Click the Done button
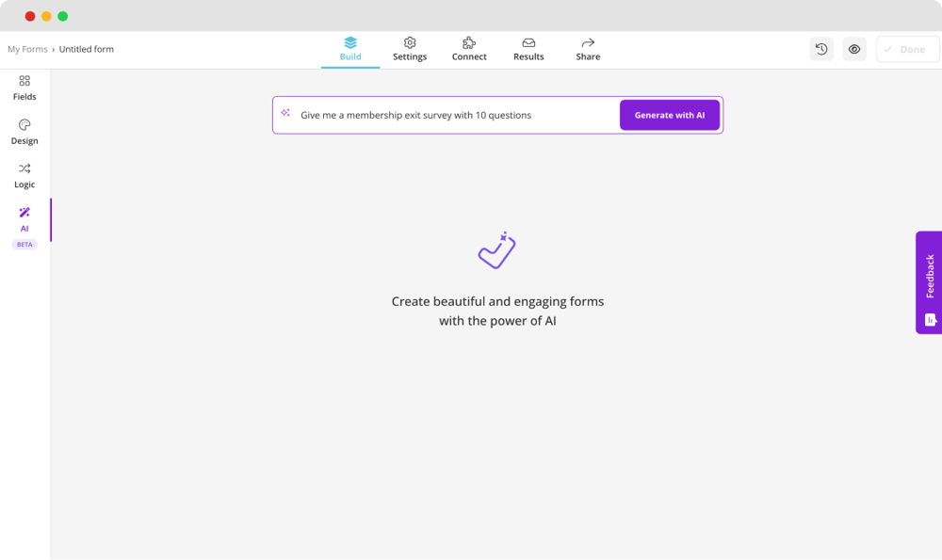Screen dimensions: 942x560 coord(906,48)
